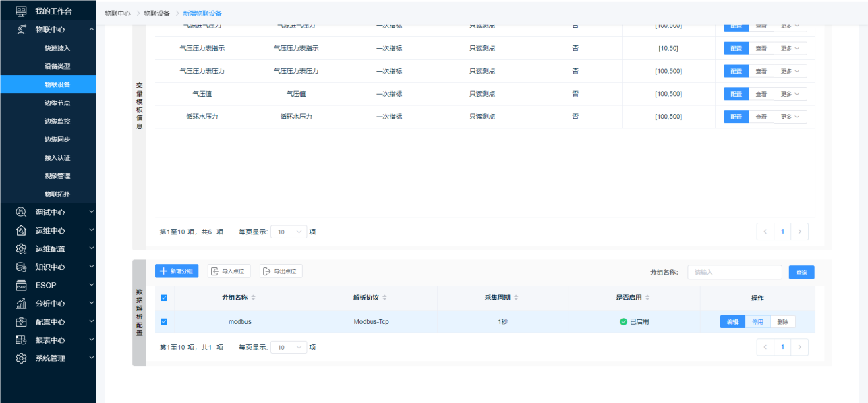Click 导入点位 import button

(229, 271)
